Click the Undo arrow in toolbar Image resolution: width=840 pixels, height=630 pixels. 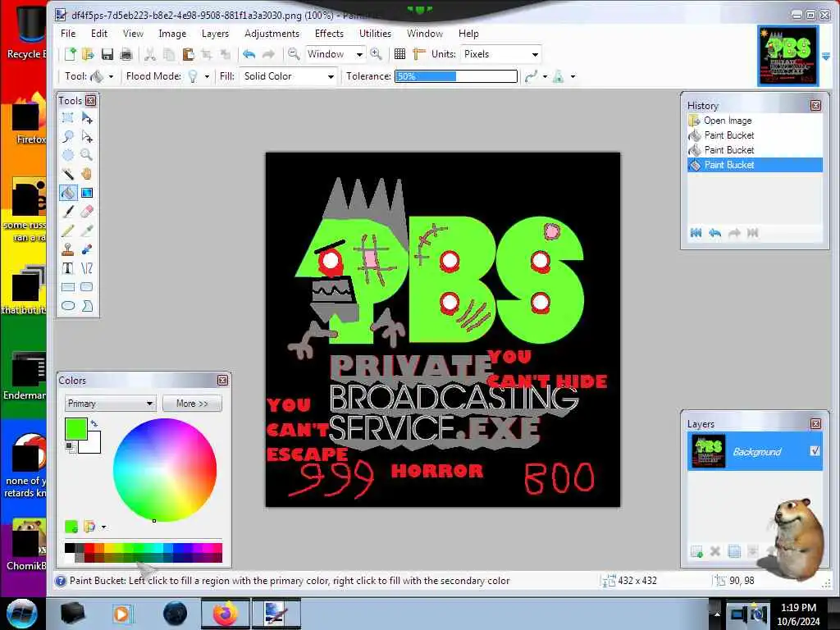coord(249,54)
